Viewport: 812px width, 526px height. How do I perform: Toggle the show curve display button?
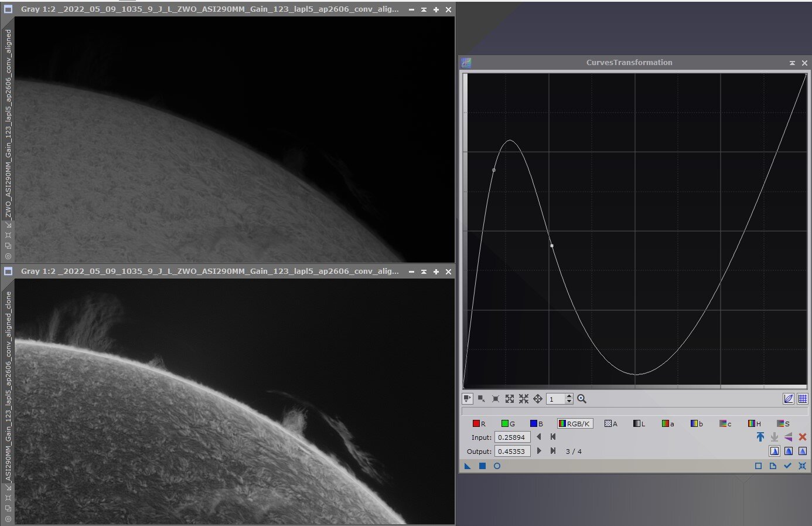pyautogui.click(x=789, y=399)
